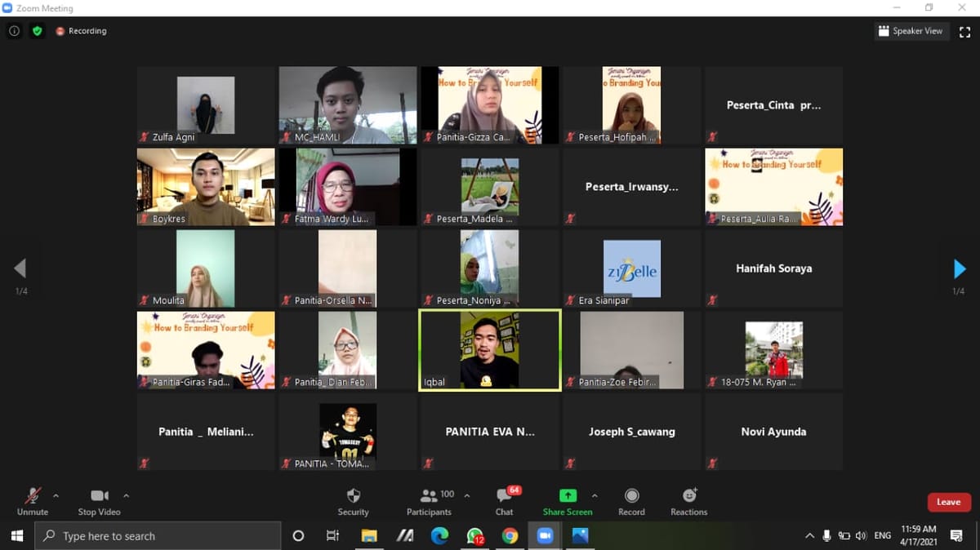Open the Security shield icon

[x=353, y=496]
